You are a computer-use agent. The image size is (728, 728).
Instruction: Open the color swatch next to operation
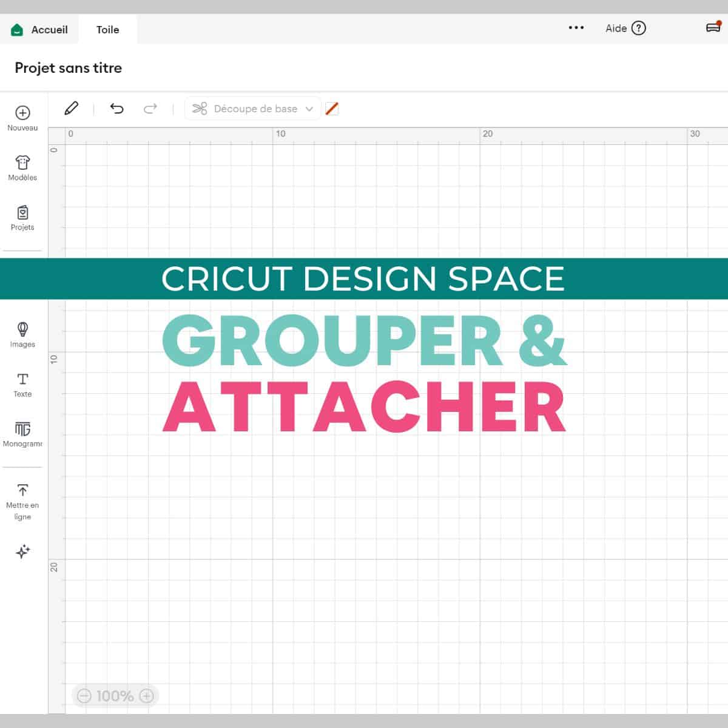click(332, 109)
